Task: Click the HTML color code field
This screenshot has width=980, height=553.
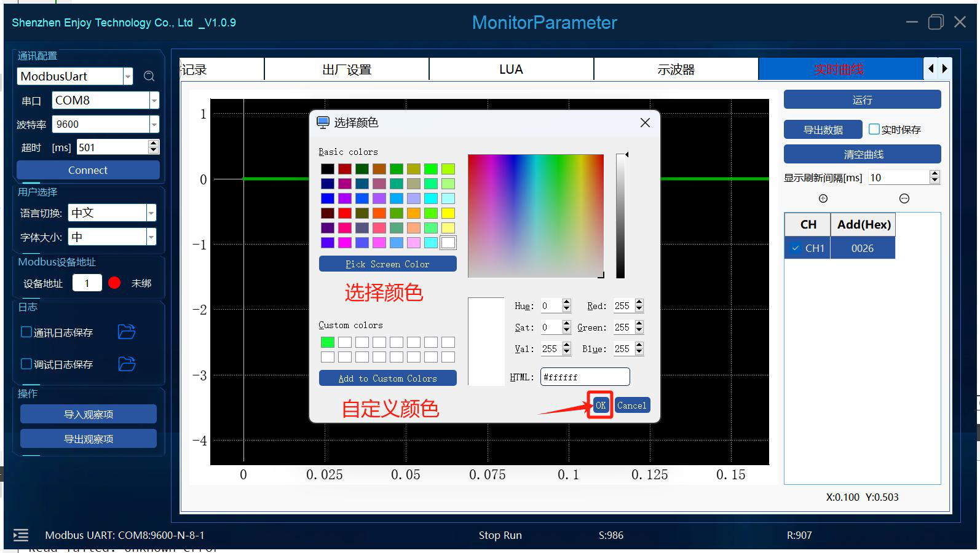Action: (x=585, y=377)
